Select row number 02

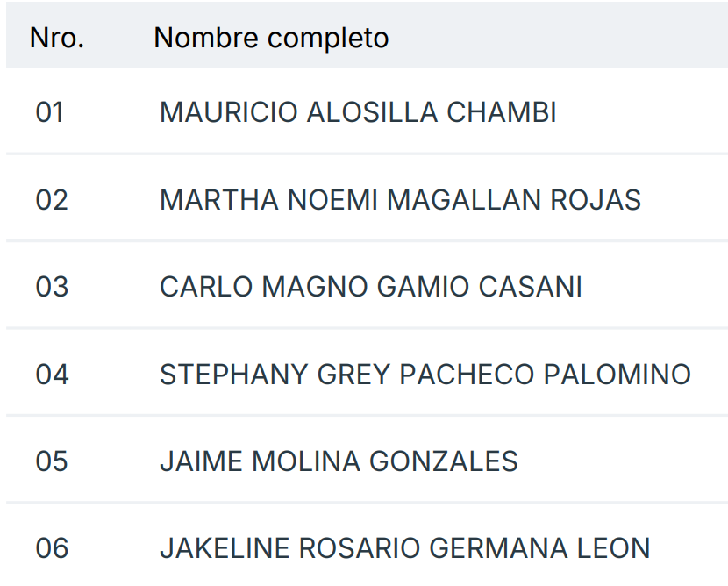[52, 200]
